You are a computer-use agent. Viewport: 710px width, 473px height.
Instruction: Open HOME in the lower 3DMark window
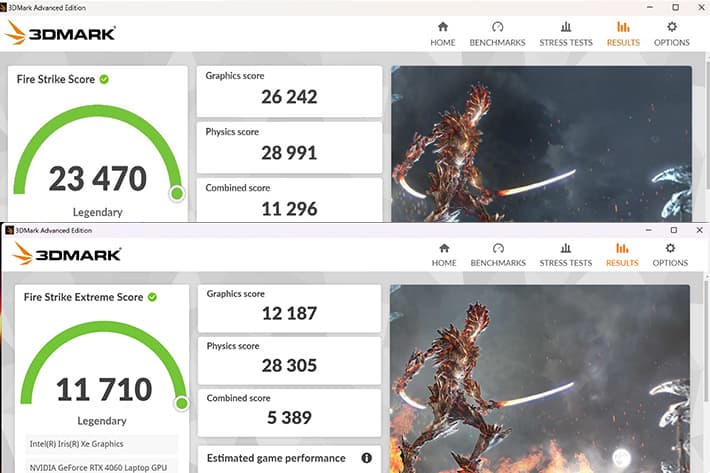tap(444, 255)
